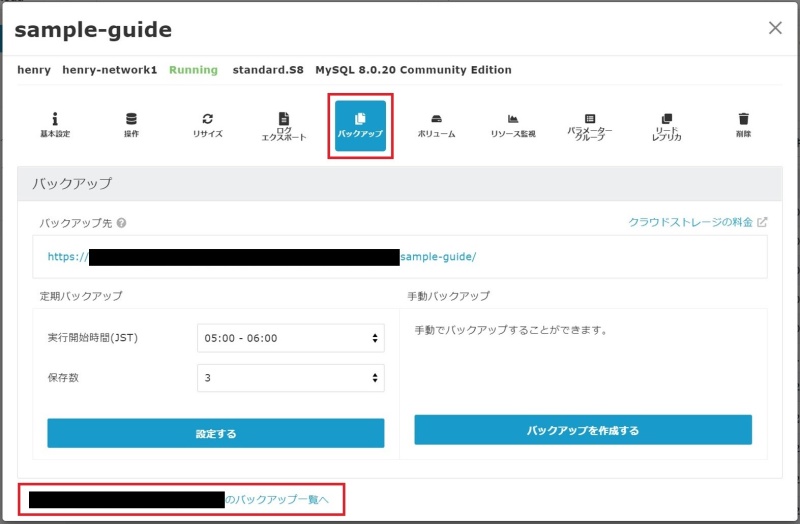Viewport: 800px width, 524px height.
Task: Open the リサイズ refresh icon
Action: coord(207,125)
